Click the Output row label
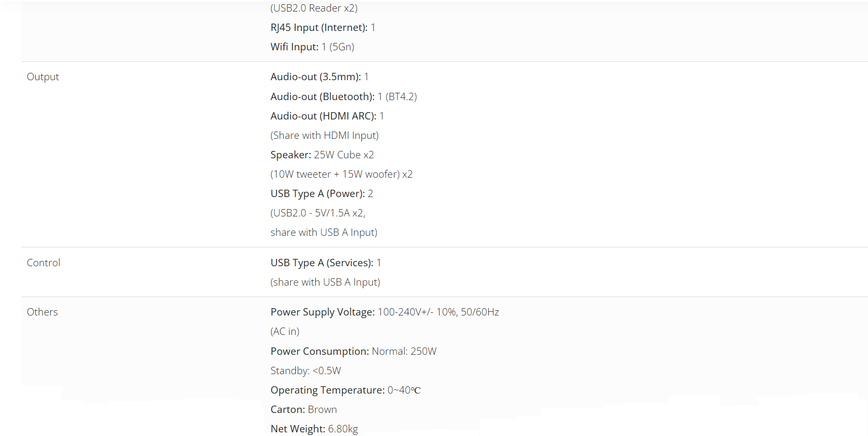The width and height of the screenshot is (868, 436). [x=43, y=77]
